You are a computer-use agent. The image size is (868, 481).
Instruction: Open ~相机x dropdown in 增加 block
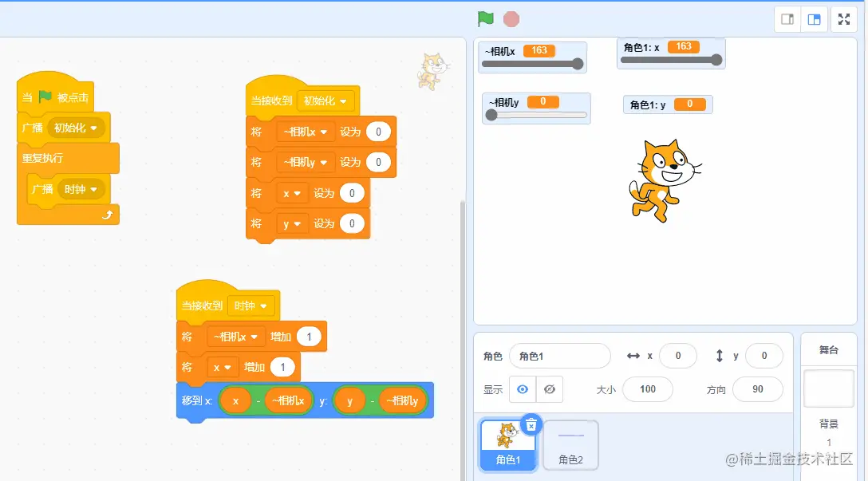click(x=236, y=337)
